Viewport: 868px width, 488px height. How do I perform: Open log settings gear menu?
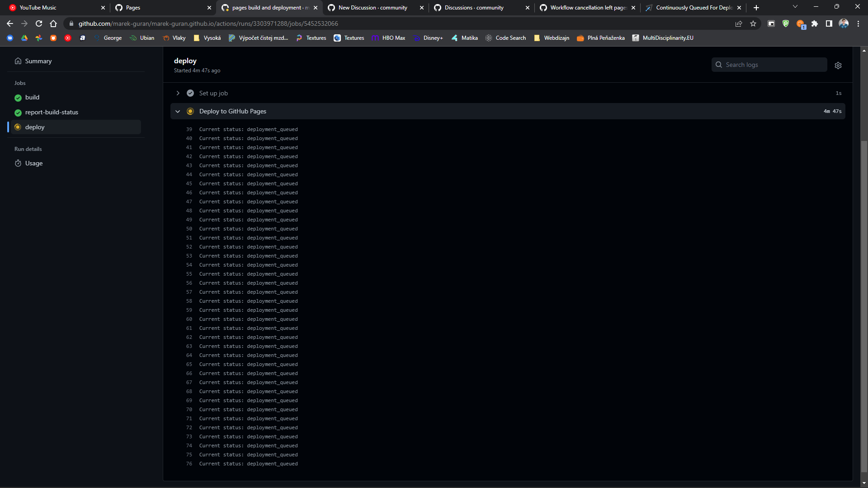(x=838, y=66)
